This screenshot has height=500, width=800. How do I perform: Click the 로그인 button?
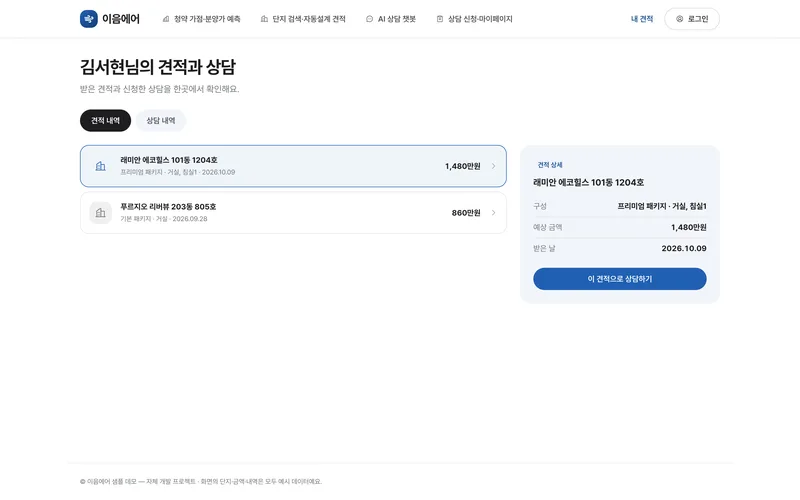[x=692, y=19]
